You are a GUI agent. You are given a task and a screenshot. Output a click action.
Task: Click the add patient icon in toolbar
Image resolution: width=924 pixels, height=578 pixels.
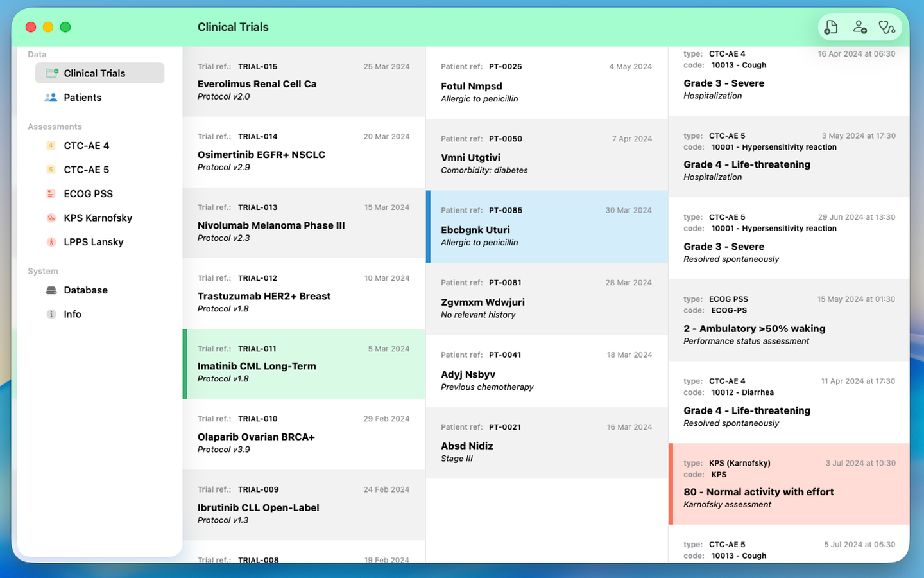coord(860,27)
